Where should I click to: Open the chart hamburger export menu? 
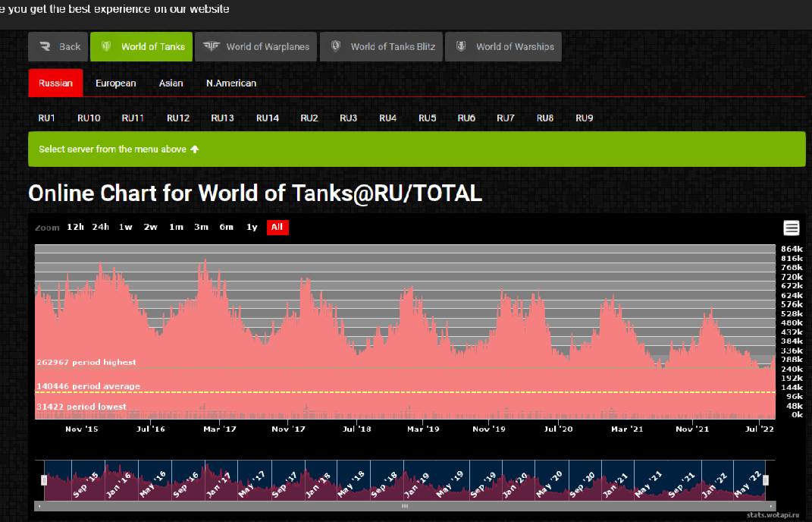[x=792, y=228]
